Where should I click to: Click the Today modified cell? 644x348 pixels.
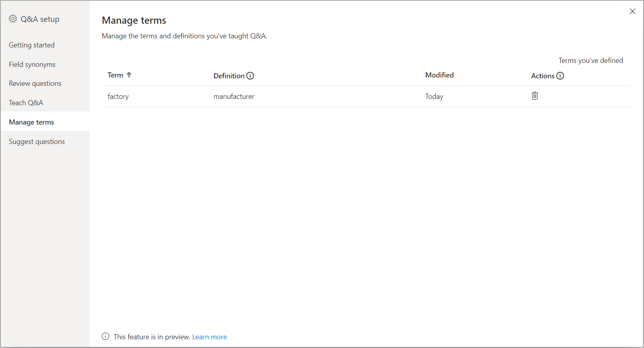coord(434,96)
